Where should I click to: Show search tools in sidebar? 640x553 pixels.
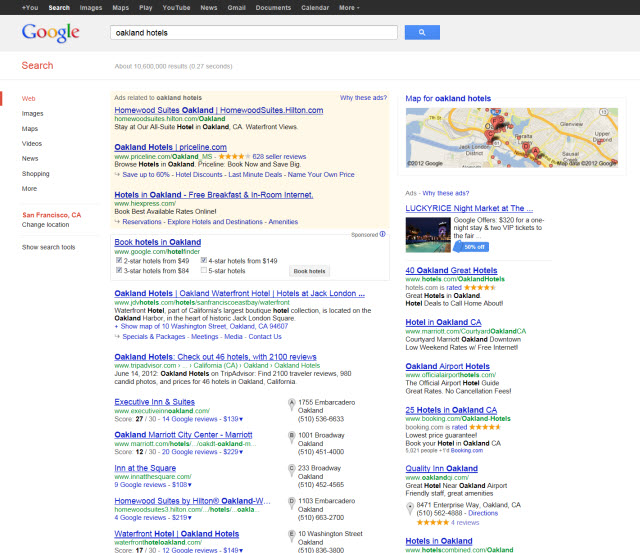pos(49,247)
